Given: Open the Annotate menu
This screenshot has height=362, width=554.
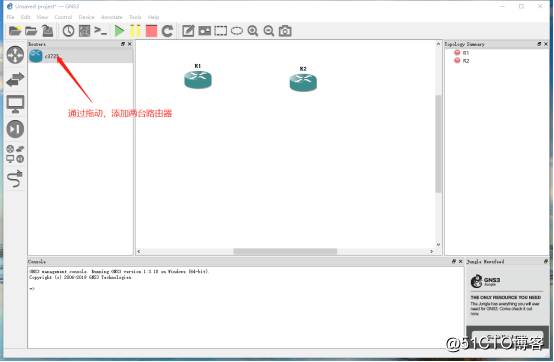Looking at the screenshot, I should (x=112, y=17).
